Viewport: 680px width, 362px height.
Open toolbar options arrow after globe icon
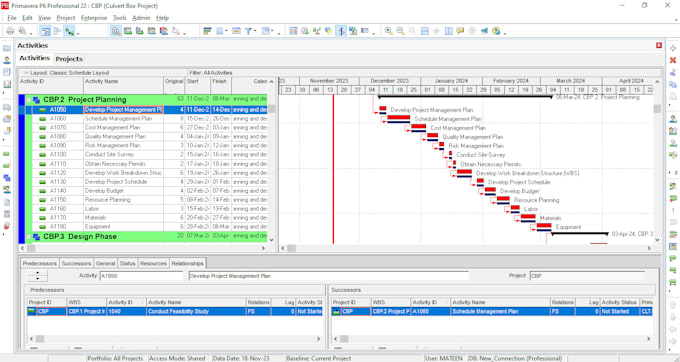tap(505, 33)
